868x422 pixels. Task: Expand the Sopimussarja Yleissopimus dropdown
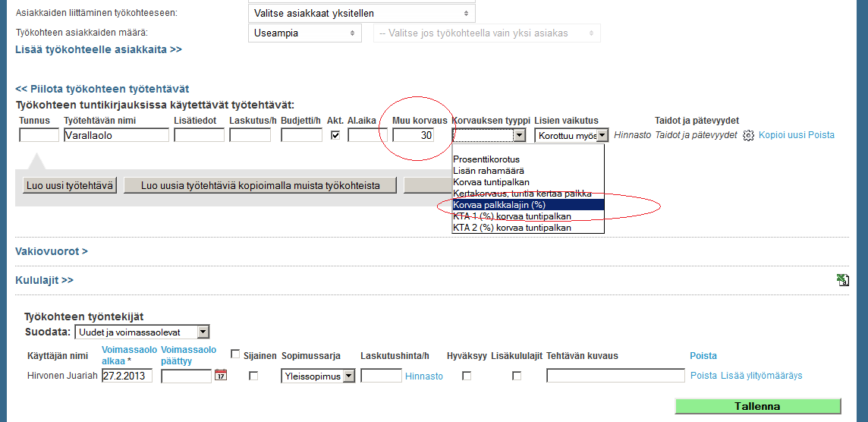point(317,376)
